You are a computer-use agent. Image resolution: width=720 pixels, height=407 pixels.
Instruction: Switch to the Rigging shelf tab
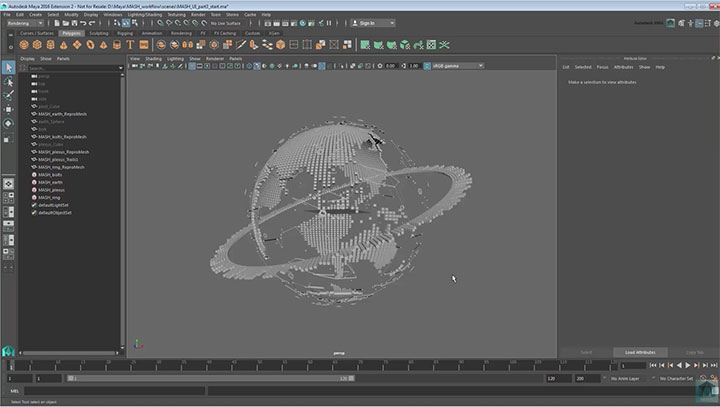(x=124, y=33)
